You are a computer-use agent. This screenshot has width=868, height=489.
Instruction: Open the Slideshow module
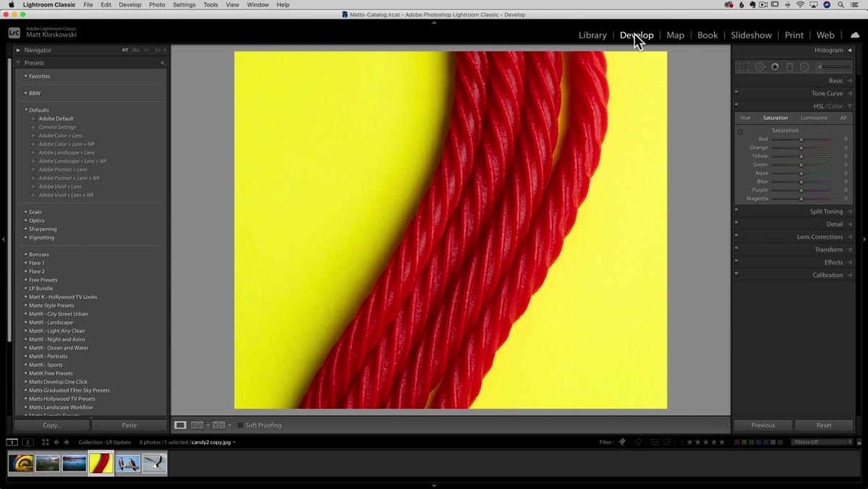pos(751,35)
